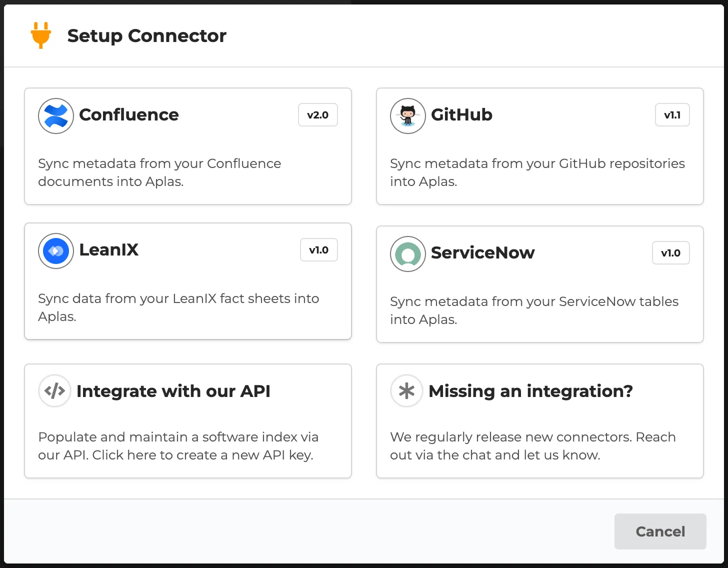This screenshot has height=568, width=728.
Task: Click the asterisk missing integration icon
Action: (406, 391)
